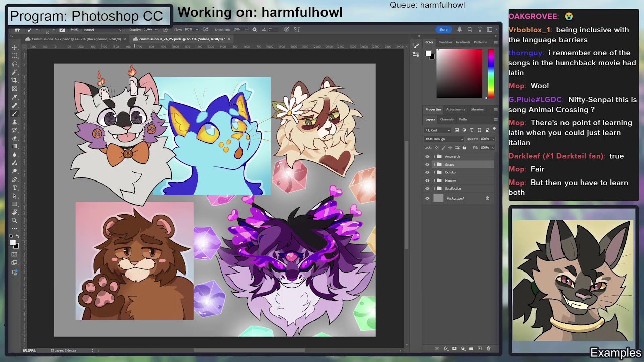Select the Zoom tool

[14, 220]
